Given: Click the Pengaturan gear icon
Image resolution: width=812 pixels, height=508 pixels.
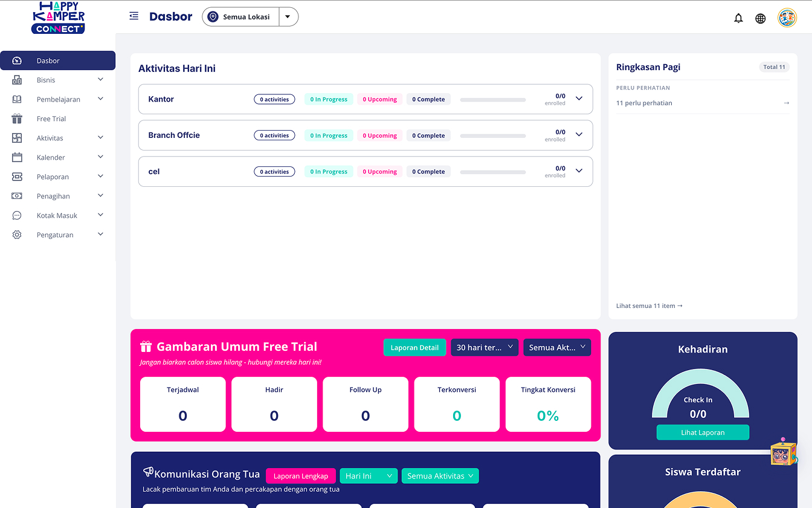Looking at the screenshot, I should click(x=17, y=235).
